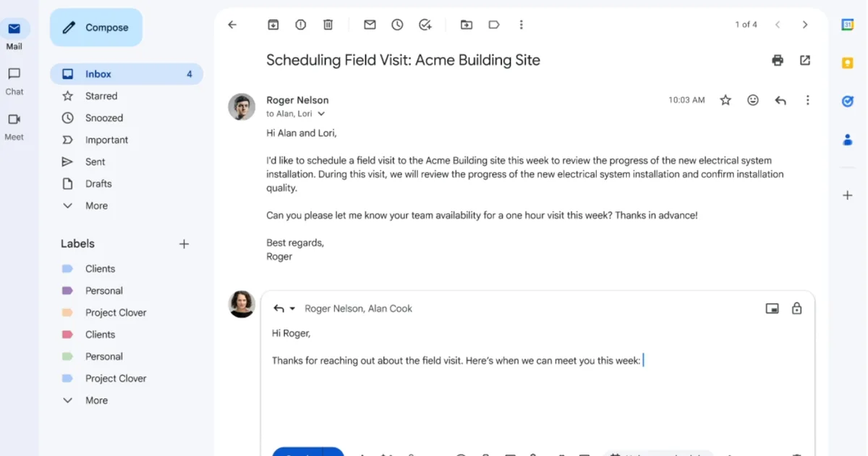868x456 pixels.
Task: Delete the conversation with trash icon
Action: (x=328, y=25)
